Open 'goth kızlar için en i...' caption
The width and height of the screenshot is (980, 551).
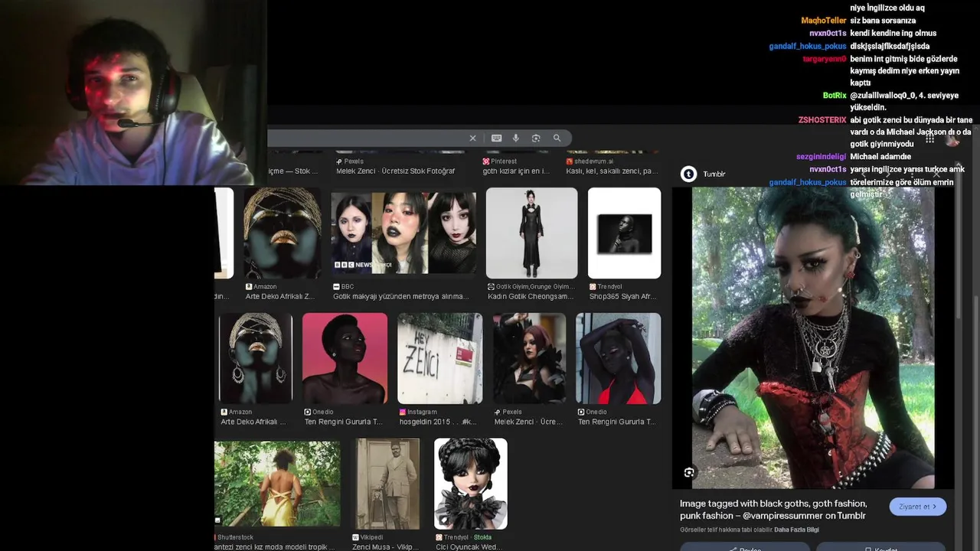coord(516,171)
